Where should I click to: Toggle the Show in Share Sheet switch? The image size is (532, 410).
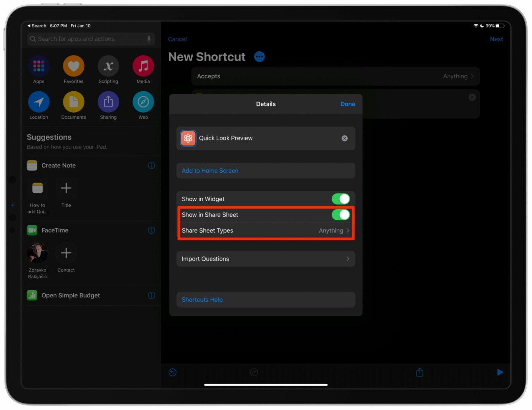click(340, 215)
